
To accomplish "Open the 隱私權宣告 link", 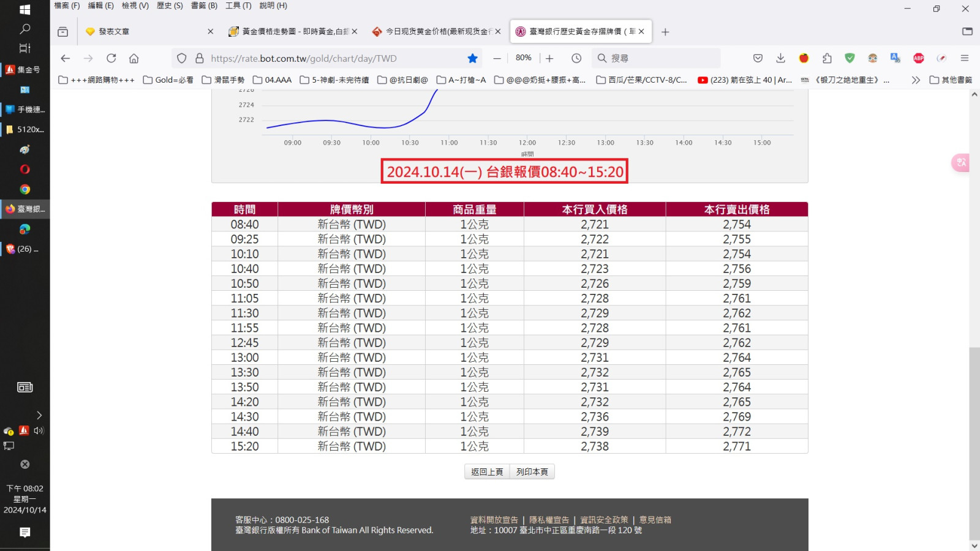I will (x=549, y=519).
